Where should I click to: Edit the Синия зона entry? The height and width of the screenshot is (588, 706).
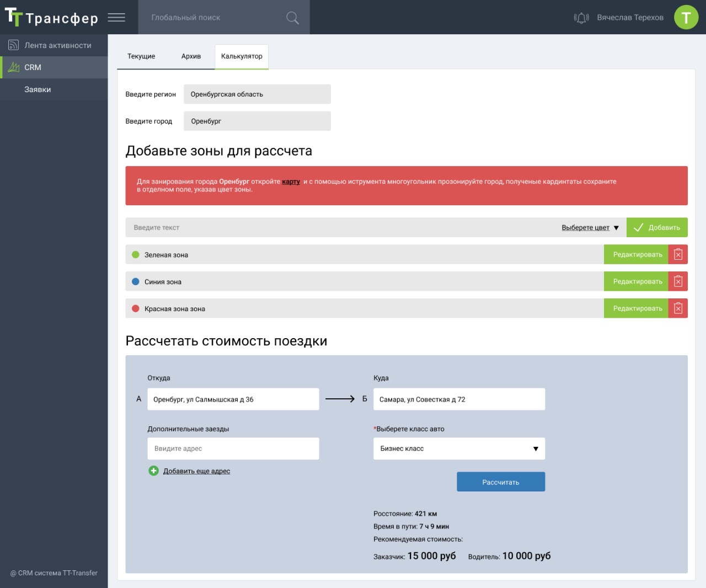click(636, 281)
